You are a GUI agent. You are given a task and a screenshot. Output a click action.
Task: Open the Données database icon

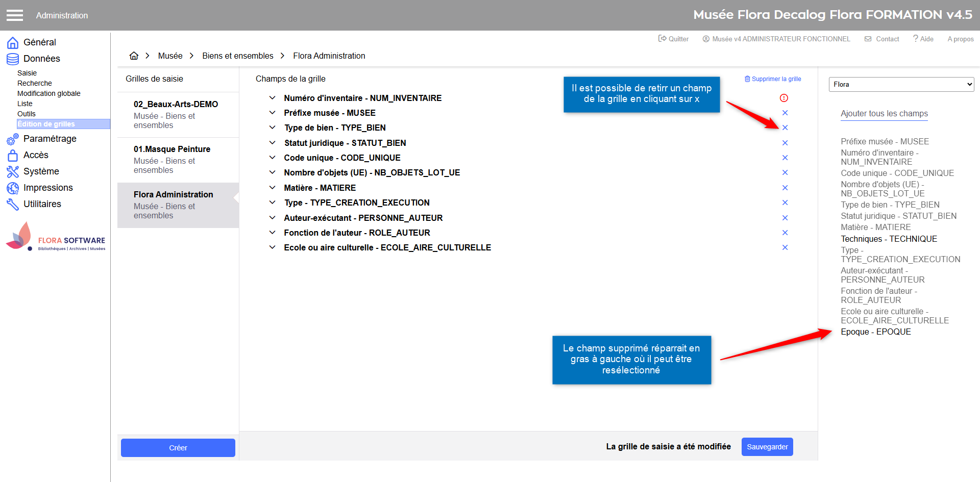click(13, 59)
